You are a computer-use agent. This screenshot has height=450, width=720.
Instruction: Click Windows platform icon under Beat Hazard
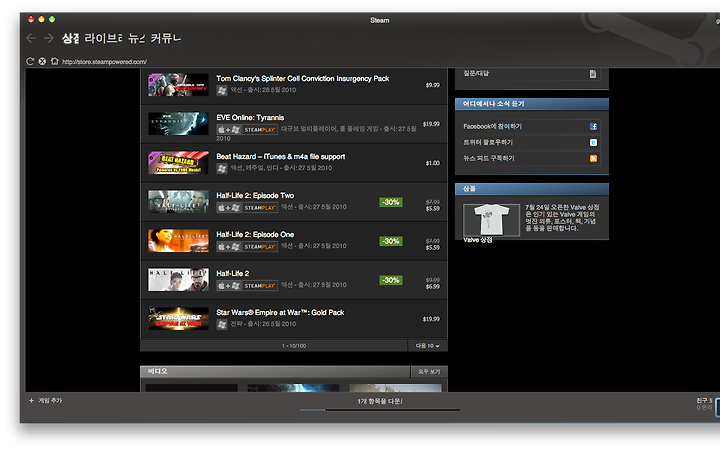point(222,169)
